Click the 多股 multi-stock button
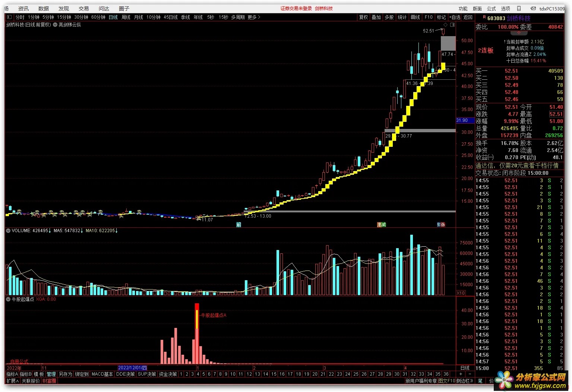This screenshot has height=392, width=572. point(389,17)
